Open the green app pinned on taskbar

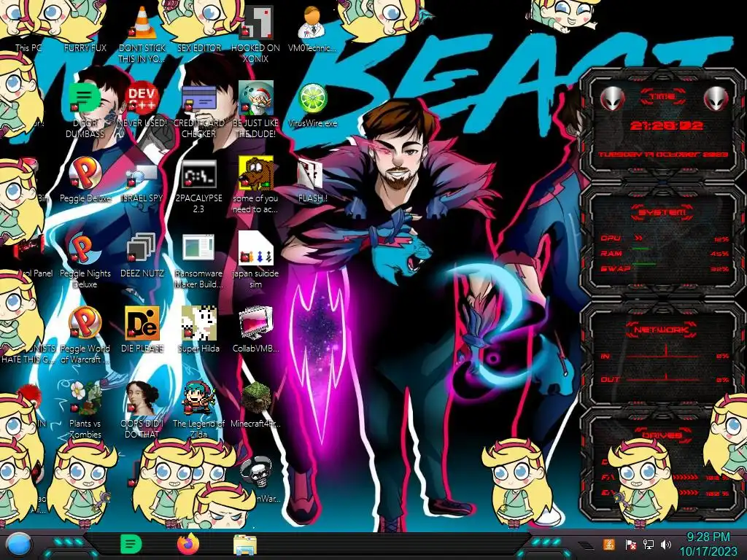pos(131,544)
